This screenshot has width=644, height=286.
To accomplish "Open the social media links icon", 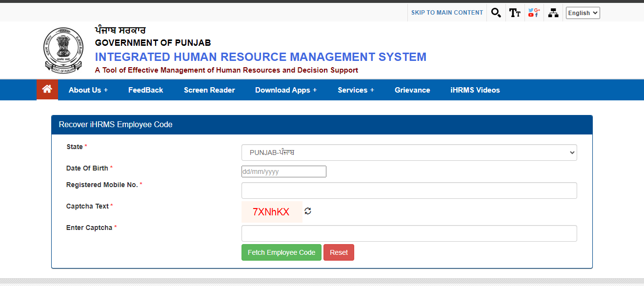I will click(x=534, y=13).
